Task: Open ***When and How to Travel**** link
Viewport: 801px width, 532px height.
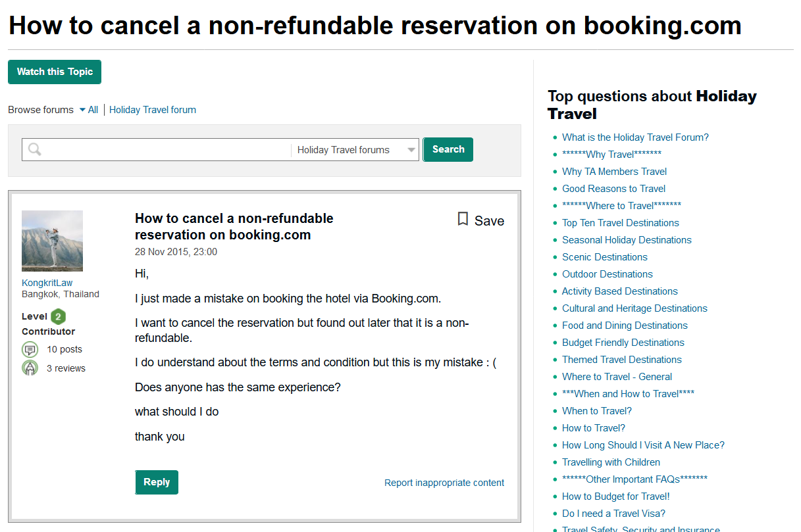Action: pos(628,394)
